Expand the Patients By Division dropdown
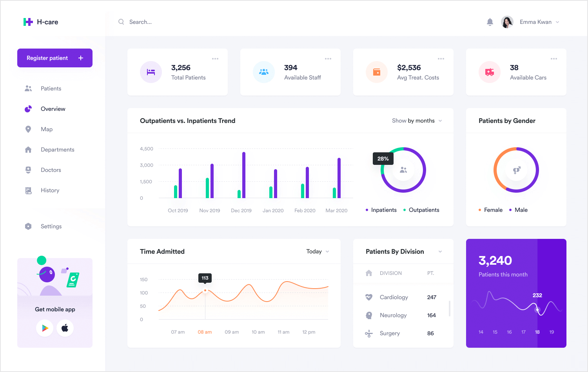 pyautogui.click(x=440, y=251)
